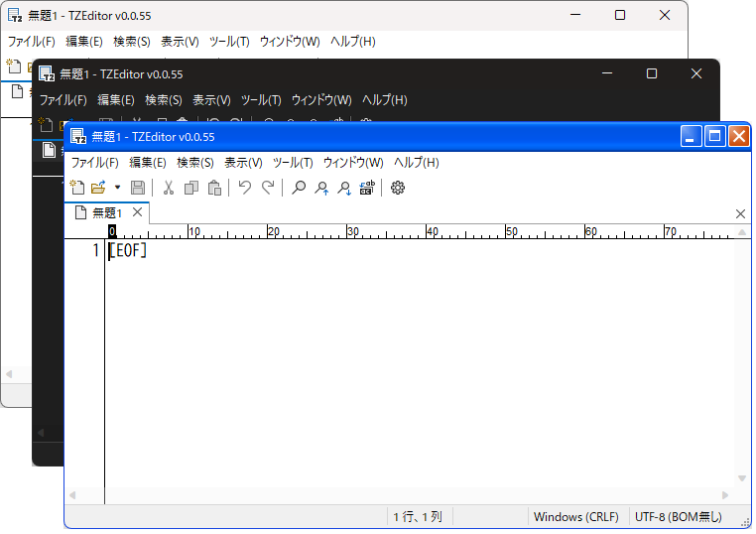Open the ファイル(F) menu in front window
This screenshot has height=534, width=756.
94,163
